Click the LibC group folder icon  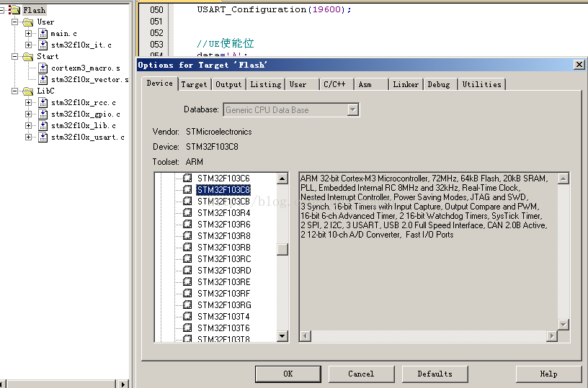click(28, 91)
